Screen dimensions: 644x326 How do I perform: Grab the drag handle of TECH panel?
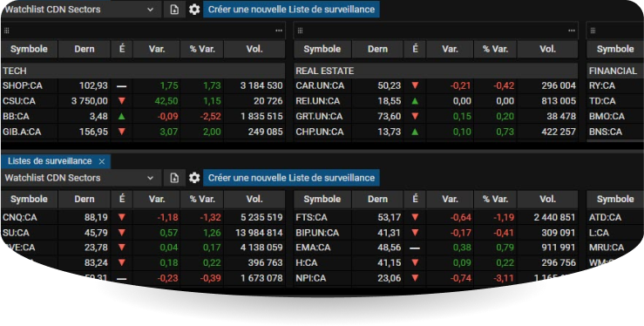pos(7,31)
